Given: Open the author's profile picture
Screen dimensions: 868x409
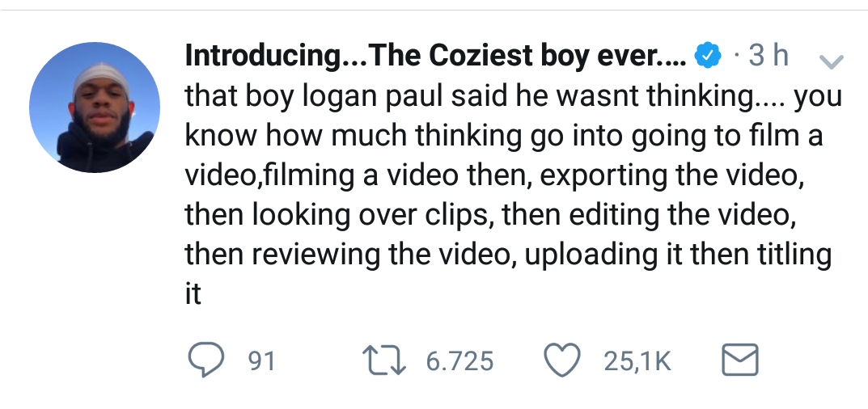Looking at the screenshot, I should pos(95,108).
